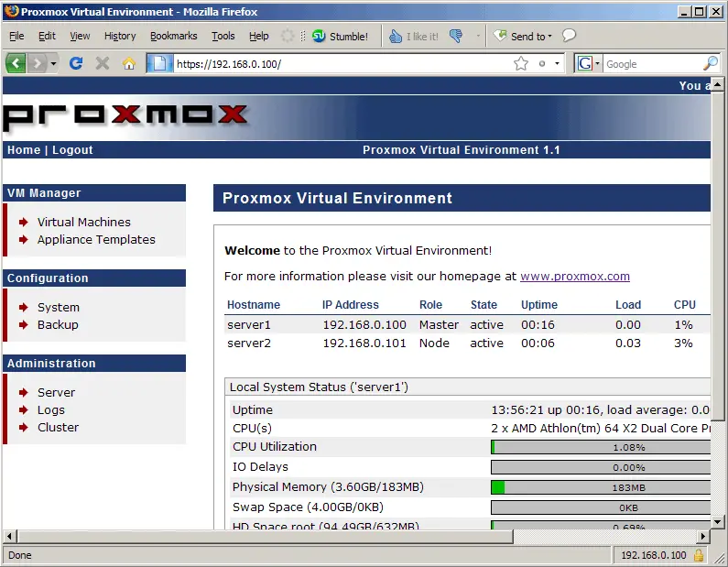Click the address bar URL field
This screenshot has height=567, width=728.
(x=342, y=63)
